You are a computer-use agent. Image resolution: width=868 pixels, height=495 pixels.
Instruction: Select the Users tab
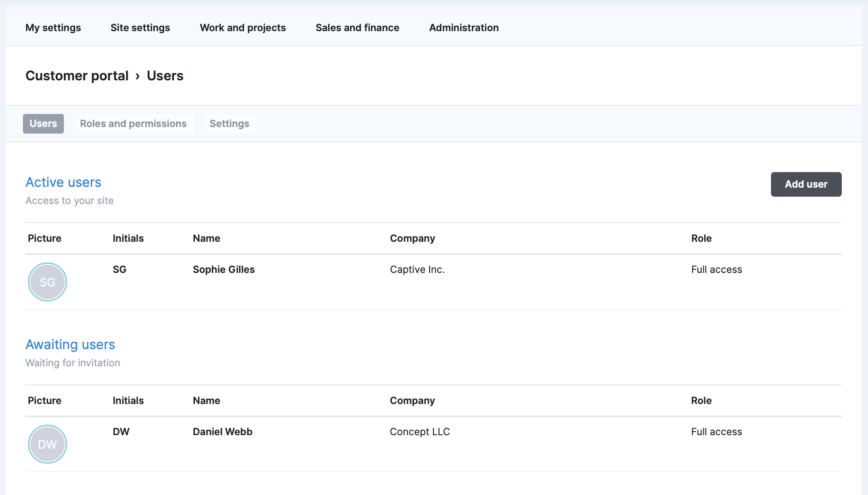point(43,123)
